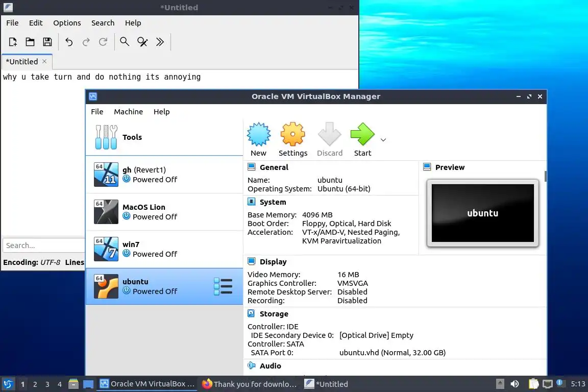
Task: Click the eject removable media tray icon
Action: coord(500,384)
